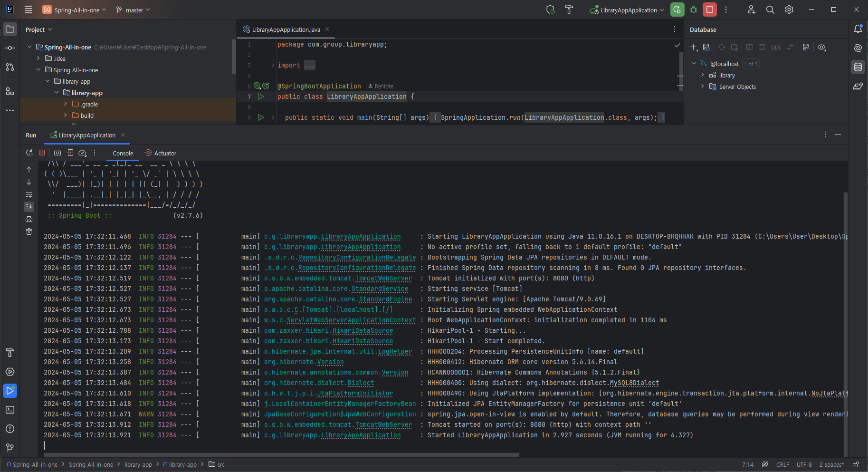Rerun LibraryAppApplication in top toolbar
The image size is (868, 472).
pyautogui.click(x=677, y=10)
